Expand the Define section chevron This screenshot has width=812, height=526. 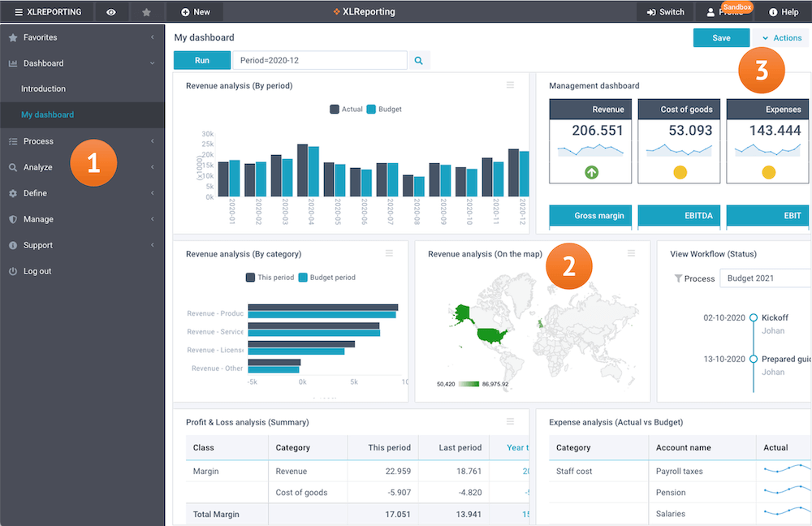click(153, 193)
